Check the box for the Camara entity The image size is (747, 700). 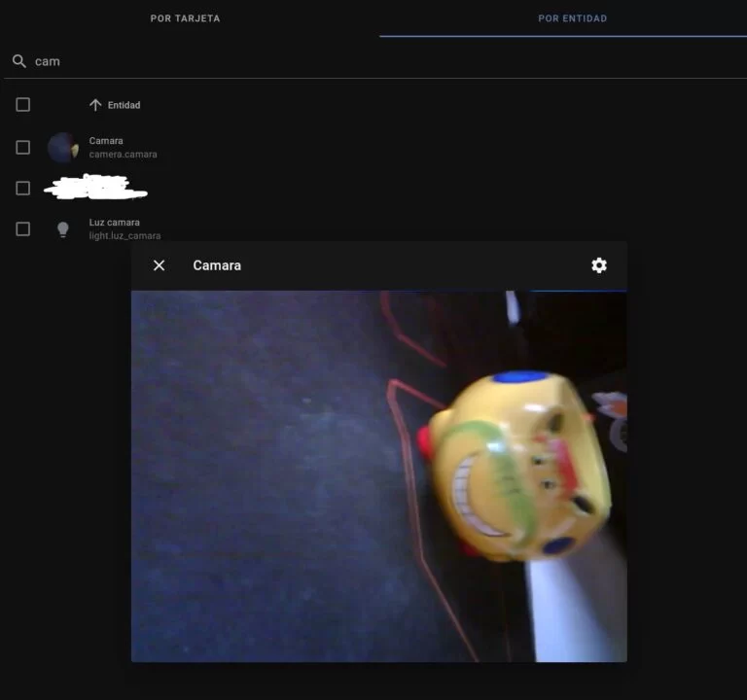point(23,148)
